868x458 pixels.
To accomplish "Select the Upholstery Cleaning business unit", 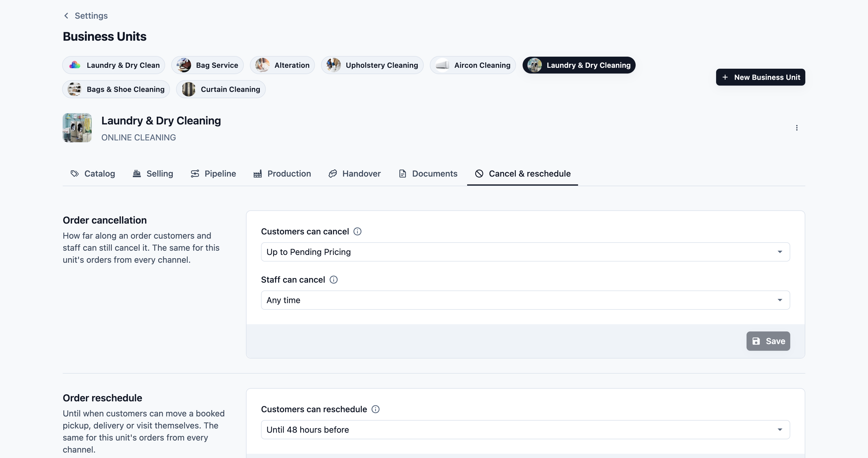I will 372,65.
